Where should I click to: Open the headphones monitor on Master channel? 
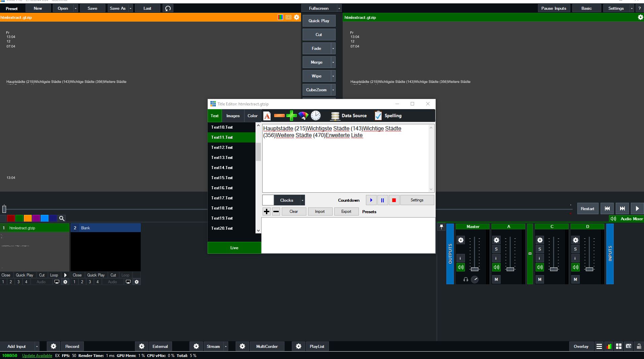[466, 280]
